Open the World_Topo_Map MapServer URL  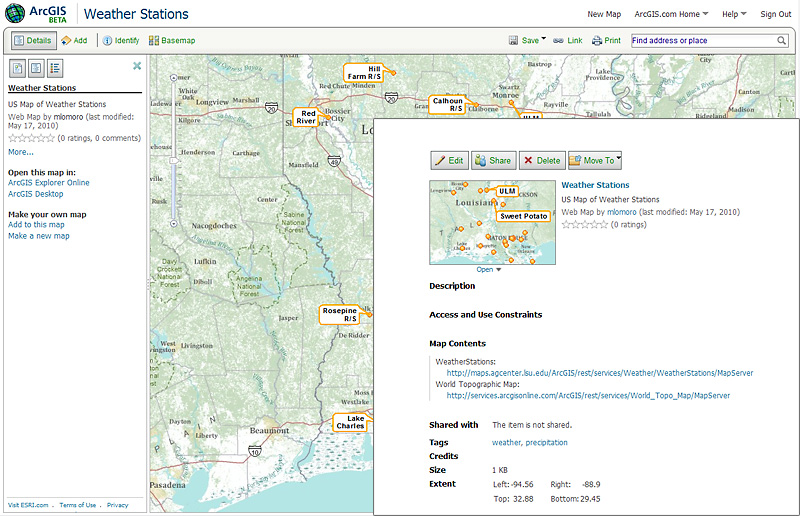(x=588, y=396)
